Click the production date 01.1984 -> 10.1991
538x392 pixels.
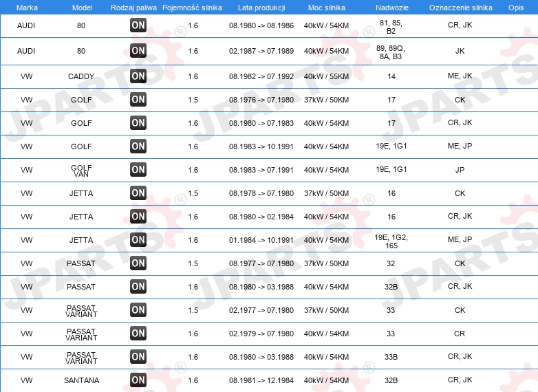(261, 240)
